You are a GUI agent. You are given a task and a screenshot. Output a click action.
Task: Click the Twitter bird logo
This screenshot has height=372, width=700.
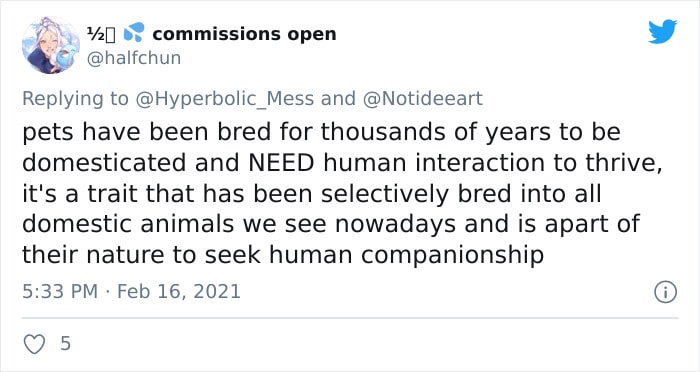point(662,31)
